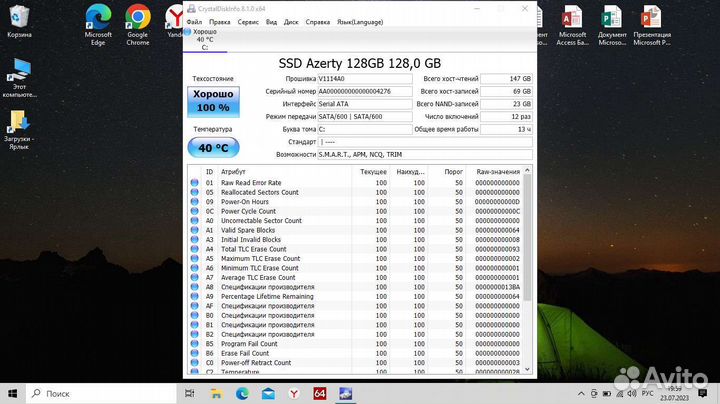Open Microsoft Access desktop shortcut

tap(573, 22)
